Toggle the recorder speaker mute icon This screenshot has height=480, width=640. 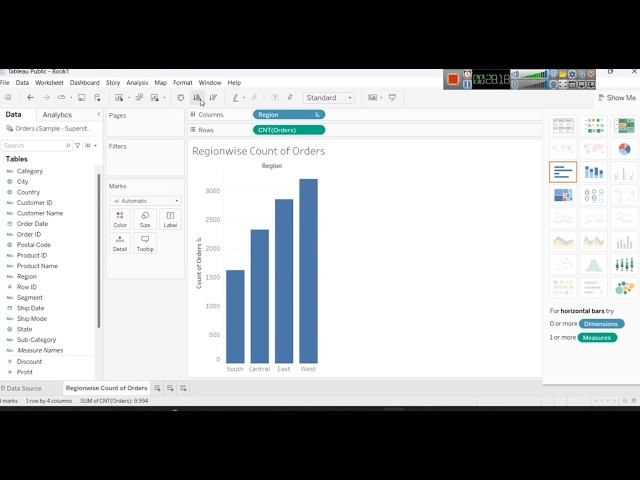pos(516,74)
